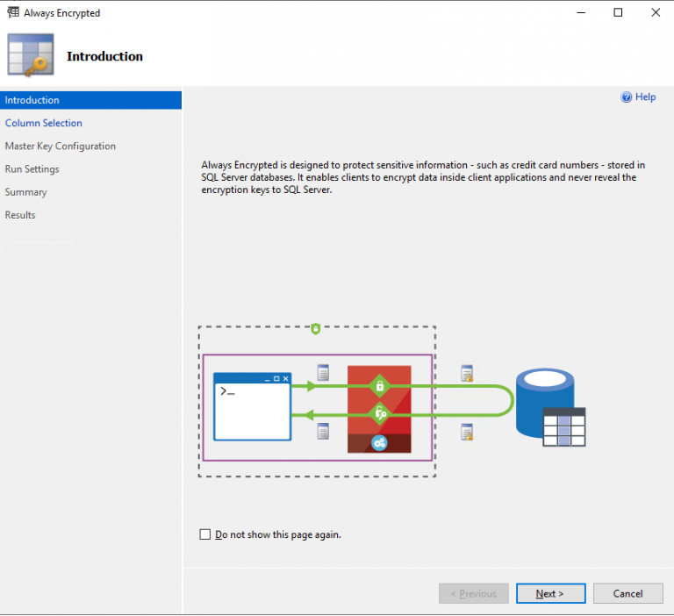Open the Summary step
Viewport: 674px width, 616px height.
click(25, 192)
